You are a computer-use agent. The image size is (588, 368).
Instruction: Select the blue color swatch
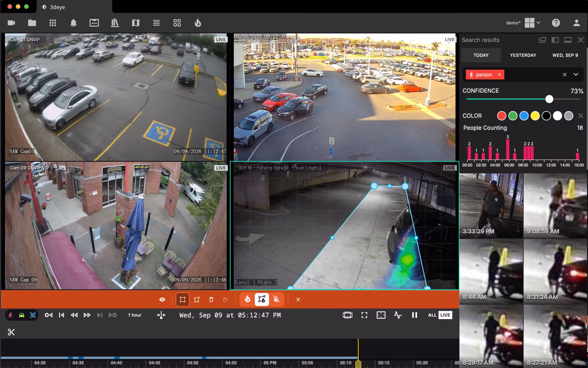524,116
